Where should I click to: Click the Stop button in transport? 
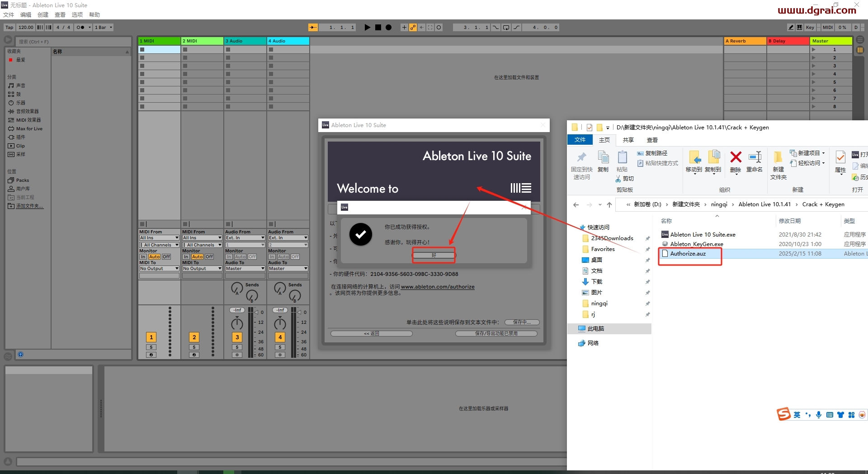pyautogui.click(x=378, y=28)
